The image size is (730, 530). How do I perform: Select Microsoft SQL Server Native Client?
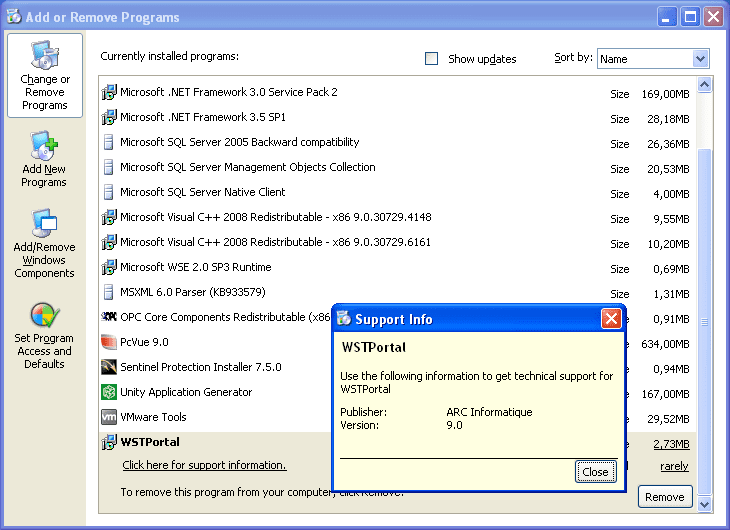tap(203, 192)
